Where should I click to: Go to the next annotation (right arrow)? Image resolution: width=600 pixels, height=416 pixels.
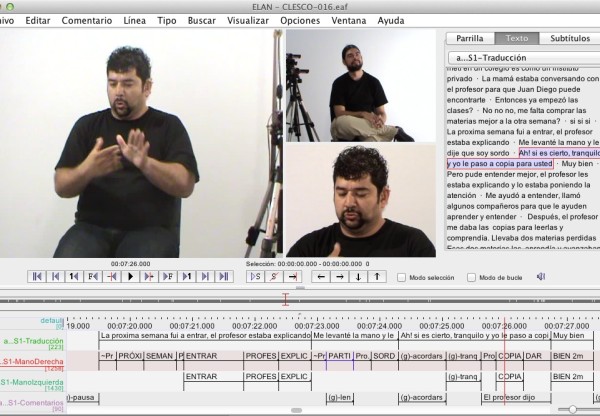tap(340, 276)
